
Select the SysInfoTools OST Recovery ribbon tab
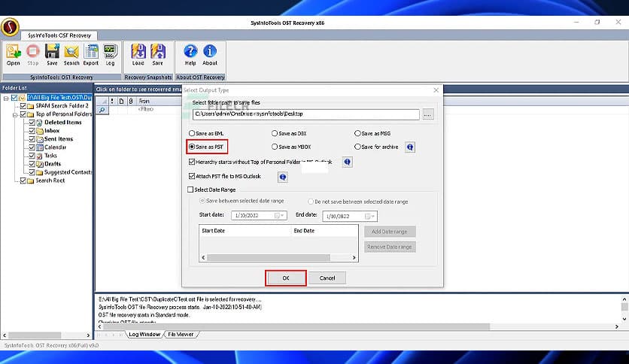click(59, 35)
